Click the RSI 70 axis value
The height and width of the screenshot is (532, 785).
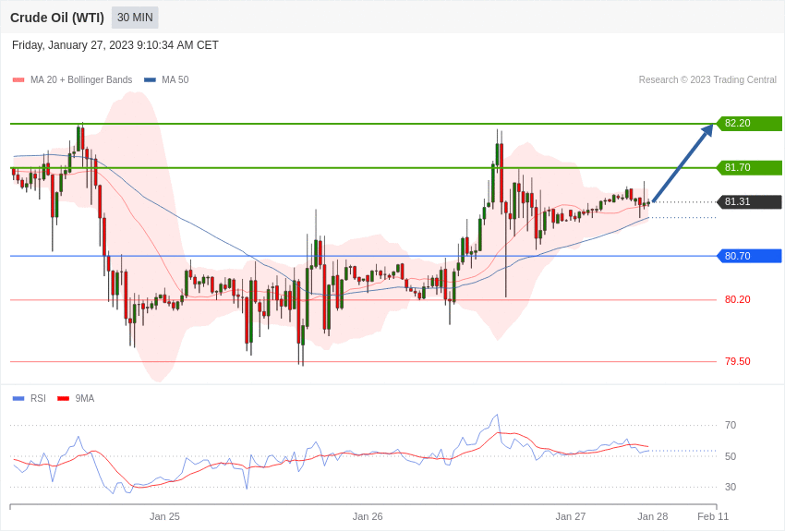click(731, 425)
